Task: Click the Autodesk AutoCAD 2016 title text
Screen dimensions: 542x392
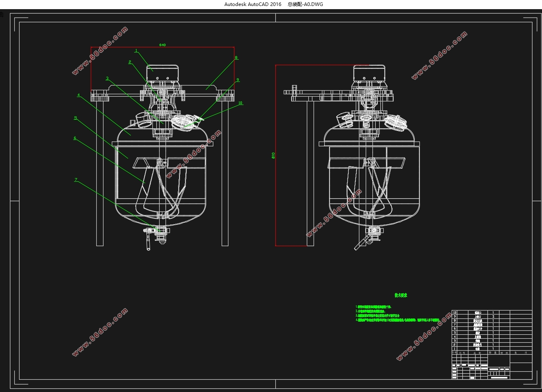Action: [x=253, y=4]
